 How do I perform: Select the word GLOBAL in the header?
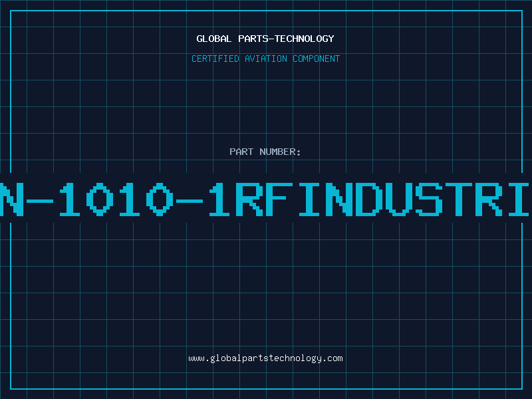[214, 39]
